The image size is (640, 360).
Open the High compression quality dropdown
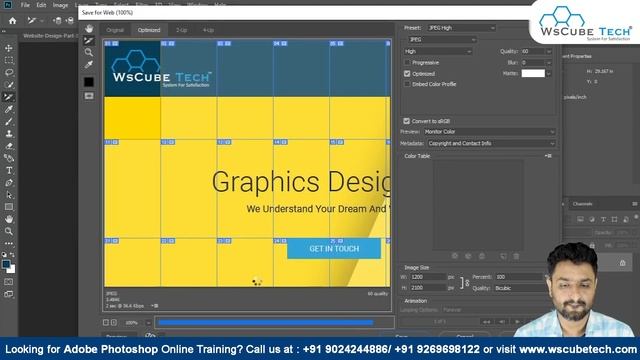[x=438, y=51]
